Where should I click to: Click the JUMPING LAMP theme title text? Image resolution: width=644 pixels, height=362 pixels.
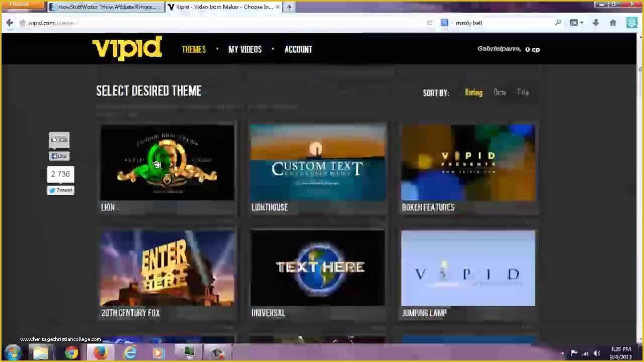[424, 313]
